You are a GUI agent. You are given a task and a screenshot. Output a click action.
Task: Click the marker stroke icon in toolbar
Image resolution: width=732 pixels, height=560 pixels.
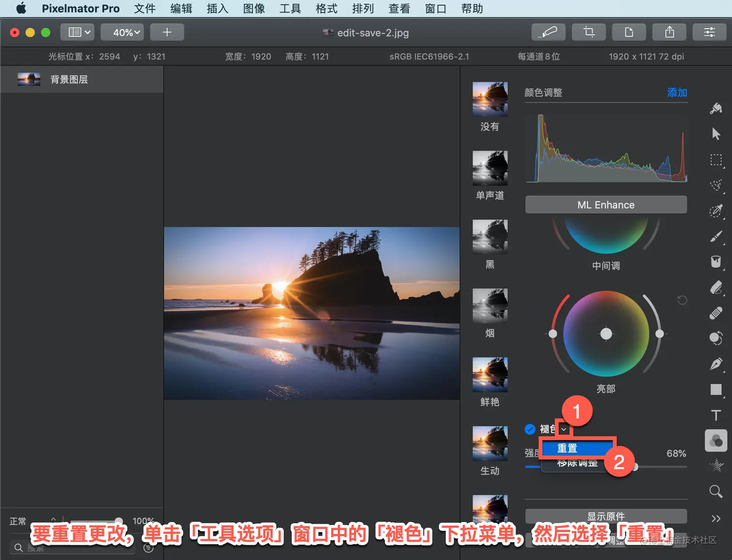[x=549, y=32]
